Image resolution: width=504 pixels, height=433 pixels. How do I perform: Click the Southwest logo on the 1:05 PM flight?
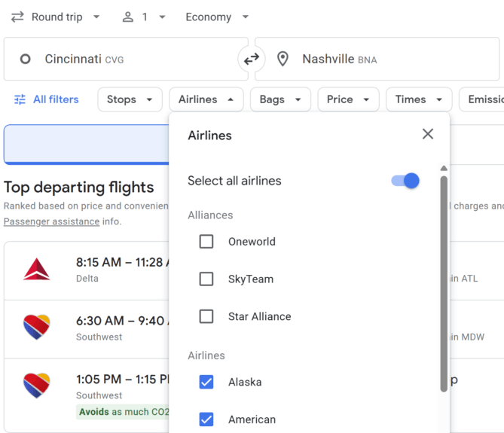(x=37, y=386)
